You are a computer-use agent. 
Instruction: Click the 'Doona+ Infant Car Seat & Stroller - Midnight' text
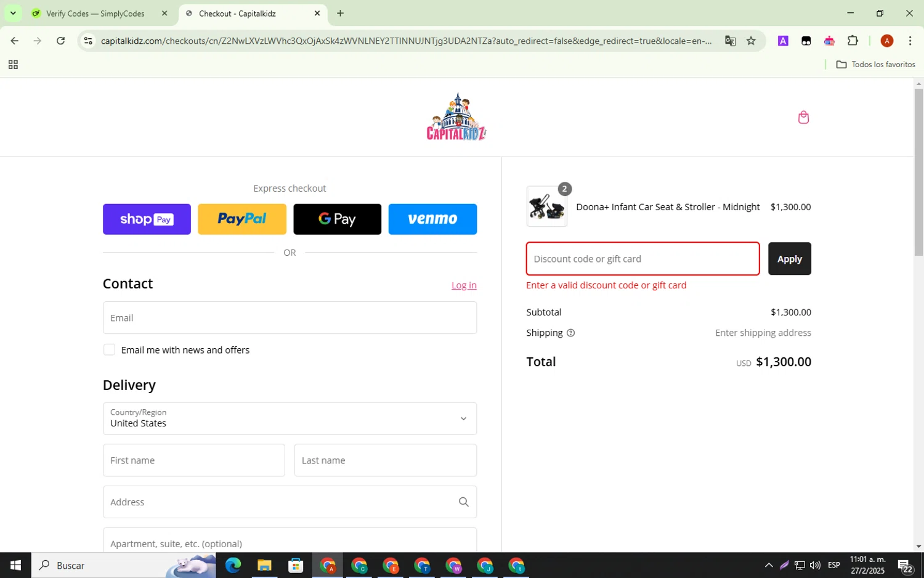click(668, 207)
